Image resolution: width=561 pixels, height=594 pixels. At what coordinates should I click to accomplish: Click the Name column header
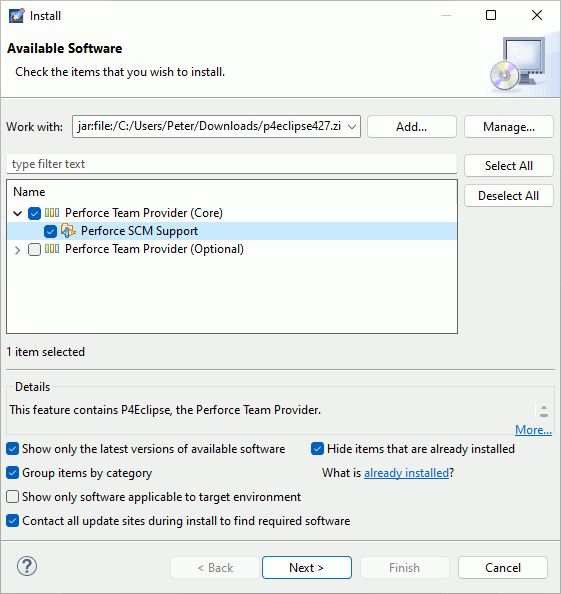pos(29,192)
